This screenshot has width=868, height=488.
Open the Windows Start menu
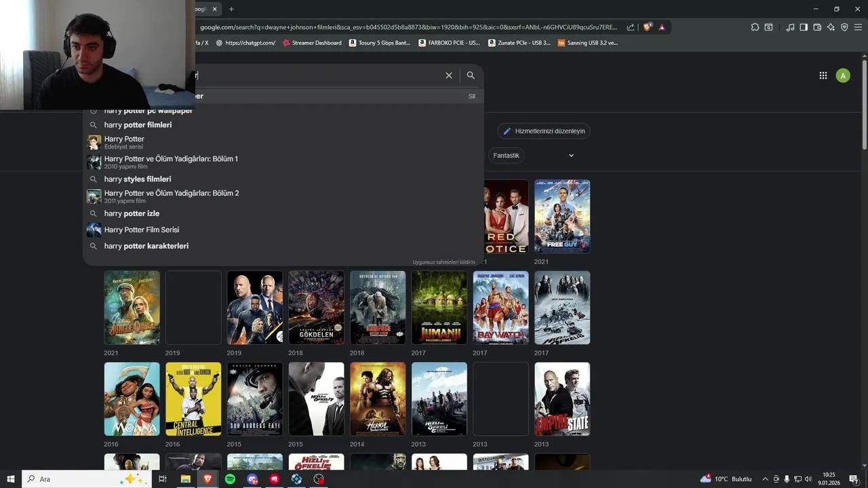pos(10,479)
